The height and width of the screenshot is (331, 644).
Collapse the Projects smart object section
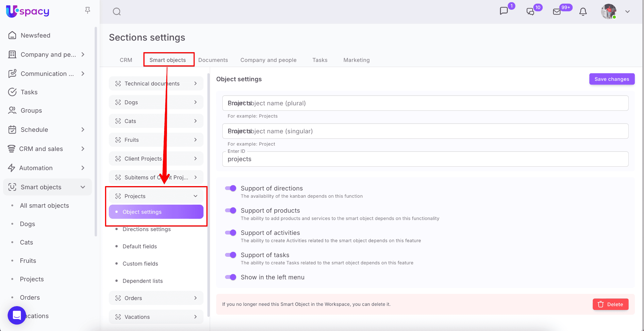click(x=195, y=196)
